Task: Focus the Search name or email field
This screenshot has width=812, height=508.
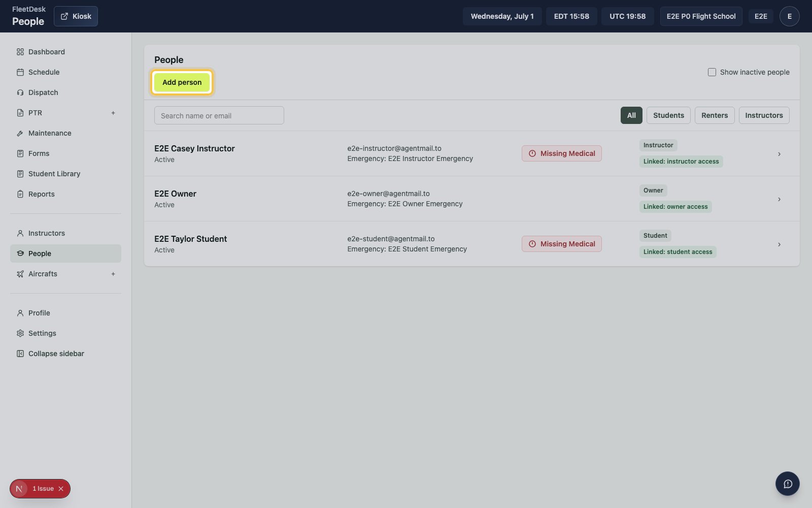Action: pyautogui.click(x=219, y=115)
